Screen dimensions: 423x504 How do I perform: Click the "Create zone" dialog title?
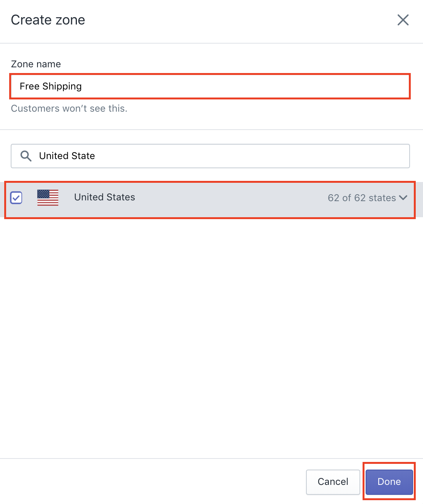point(48,20)
